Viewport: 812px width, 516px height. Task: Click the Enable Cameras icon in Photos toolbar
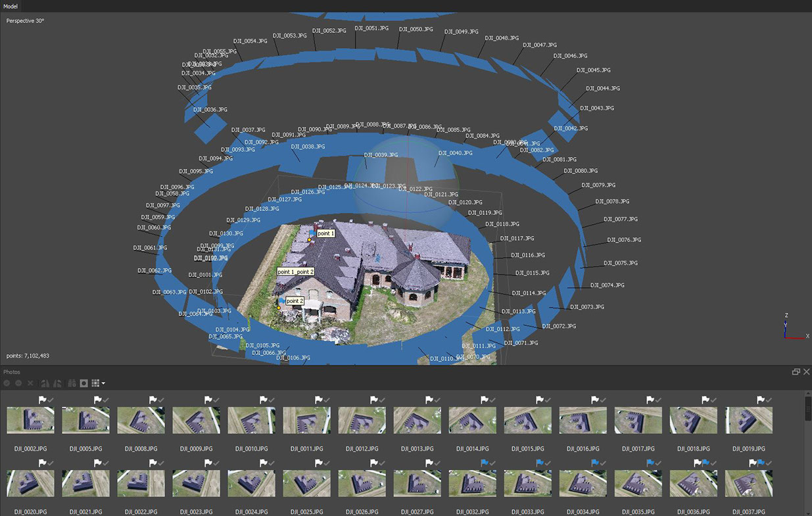[x=7, y=383]
